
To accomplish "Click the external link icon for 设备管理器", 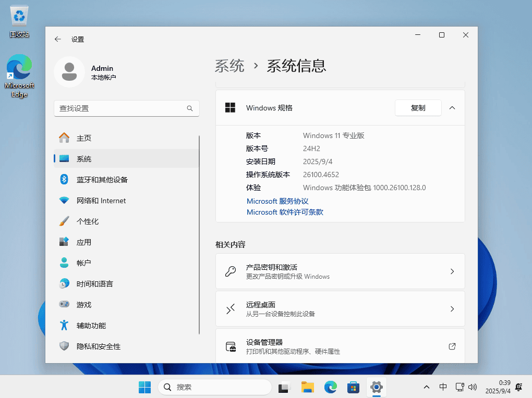I will click(452, 346).
